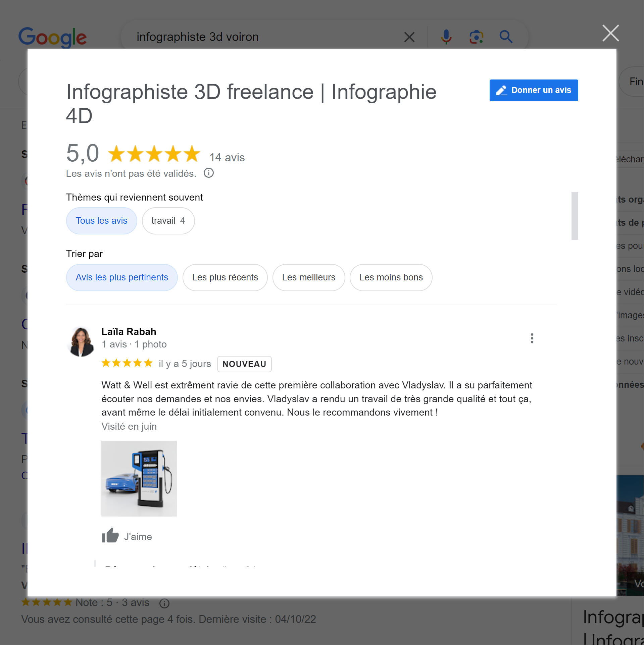Open Google Lens image search

pos(476,37)
